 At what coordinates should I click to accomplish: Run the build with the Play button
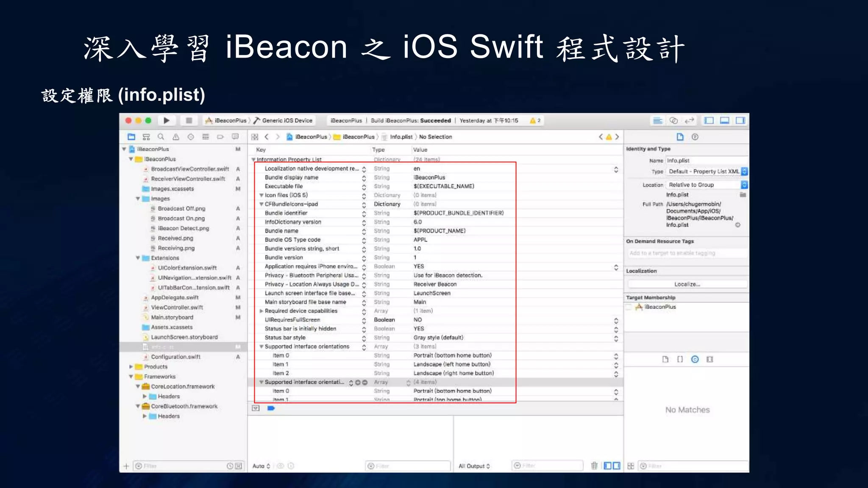166,121
